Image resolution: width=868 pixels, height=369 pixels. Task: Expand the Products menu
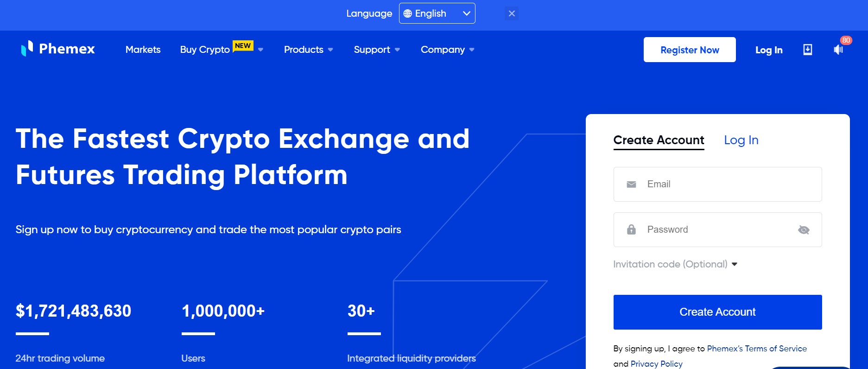[x=309, y=50]
